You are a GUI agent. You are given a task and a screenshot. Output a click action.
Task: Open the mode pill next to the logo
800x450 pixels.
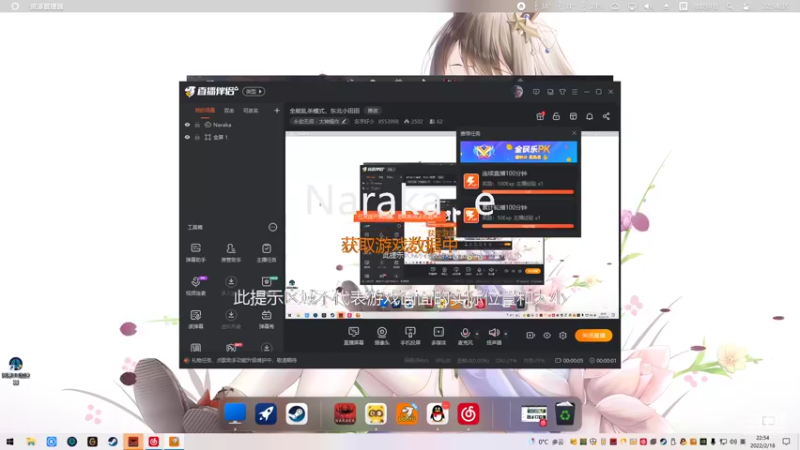(x=254, y=91)
